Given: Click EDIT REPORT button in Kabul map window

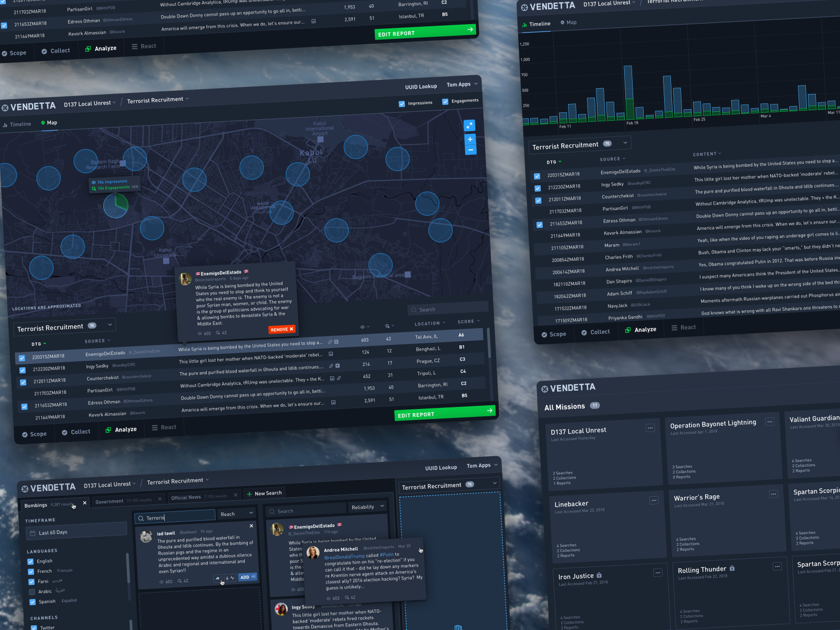Looking at the screenshot, I should [444, 413].
